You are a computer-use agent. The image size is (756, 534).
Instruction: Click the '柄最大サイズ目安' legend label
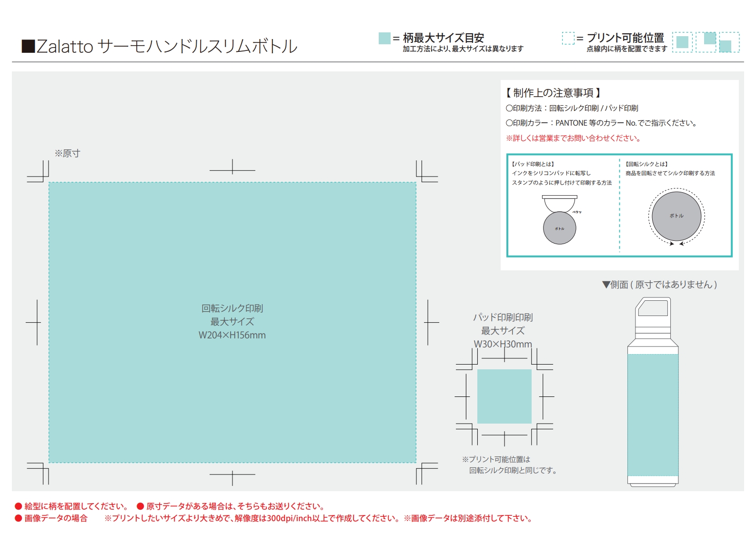(x=444, y=38)
